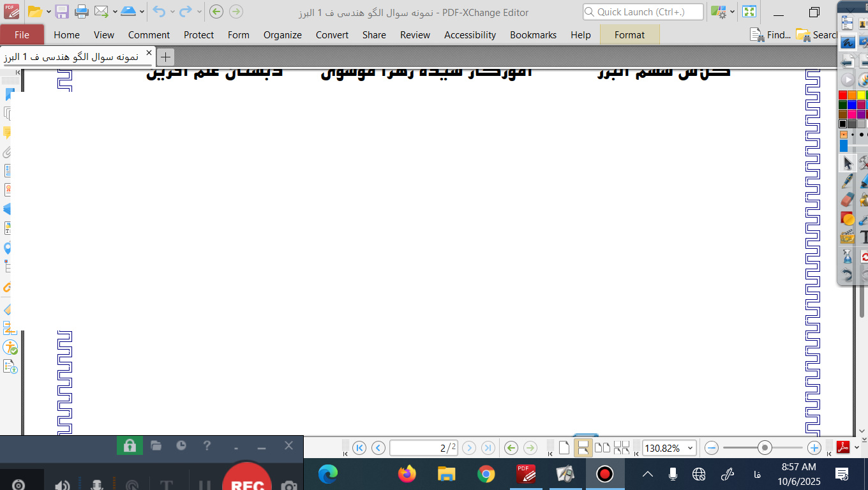
Task: Click the zoom in plus button
Action: [814, 448]
